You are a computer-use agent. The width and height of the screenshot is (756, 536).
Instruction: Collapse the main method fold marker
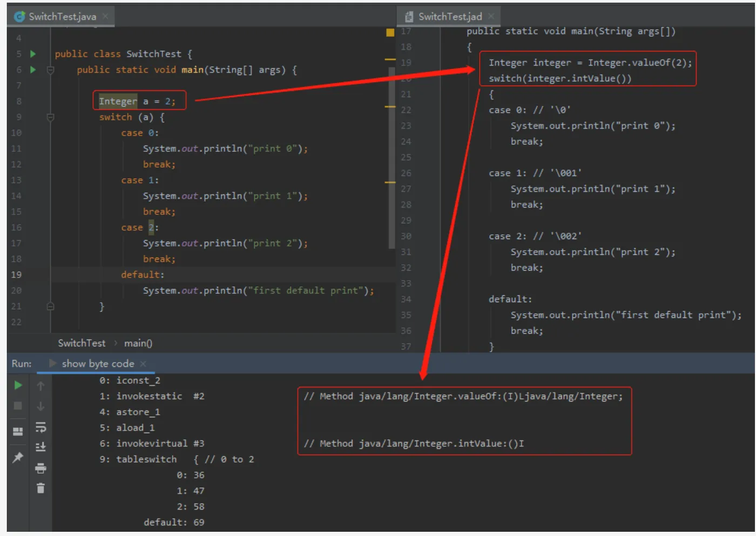[50, 70]
